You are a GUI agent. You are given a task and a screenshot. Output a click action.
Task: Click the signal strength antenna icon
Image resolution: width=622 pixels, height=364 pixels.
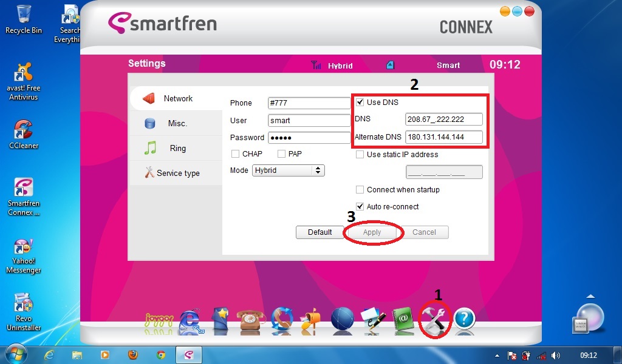[x=316, y=65]
